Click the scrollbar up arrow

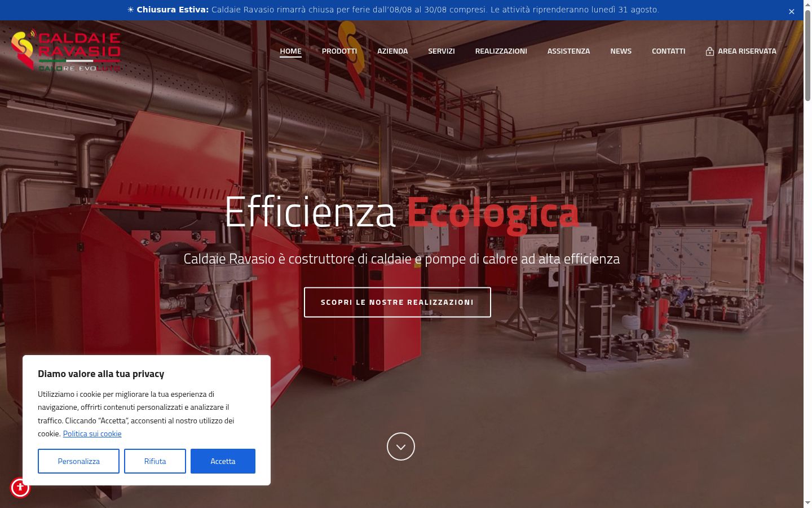[x=807, y=5]
